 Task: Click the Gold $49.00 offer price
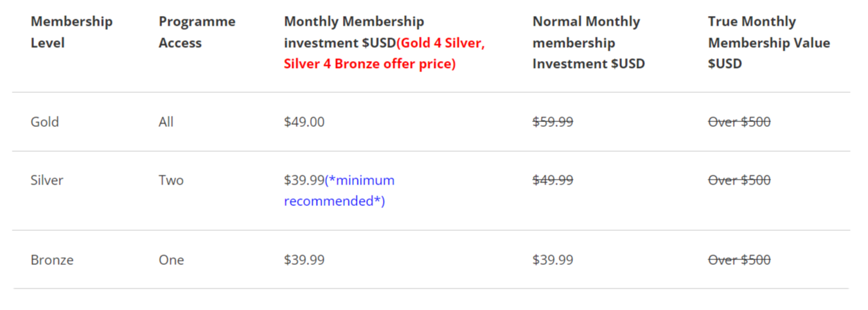pos(304,122)
